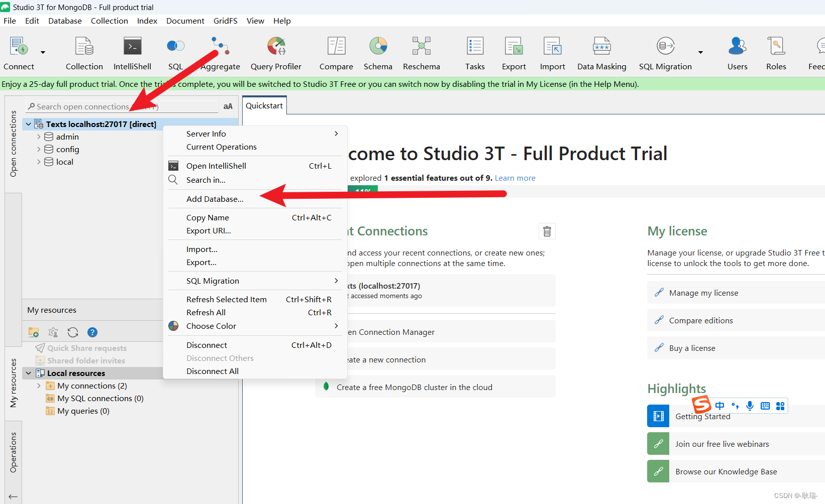Image resolution: width=825 pixels, height=504 pixels.
Task: Click the Connect toolbar icon
Action: (x=19, y=46)
